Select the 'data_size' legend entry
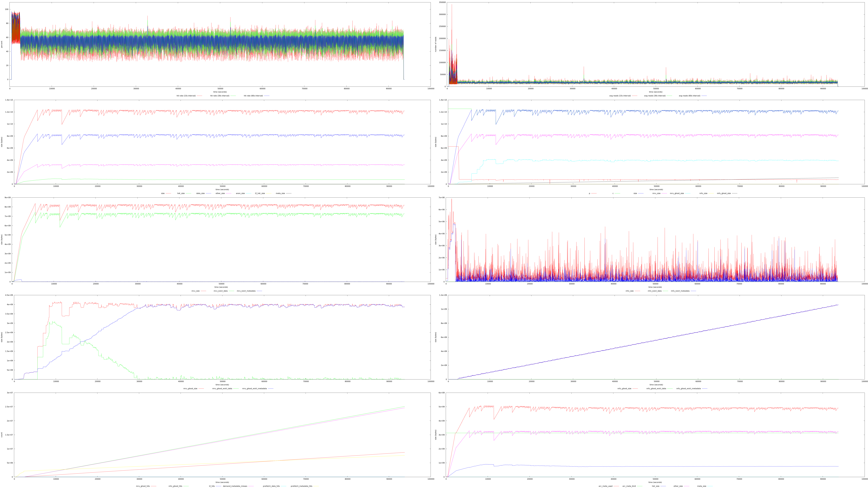The height and width of the screenshot is (488, 868). pyautogui.click(x=200, y=193)
